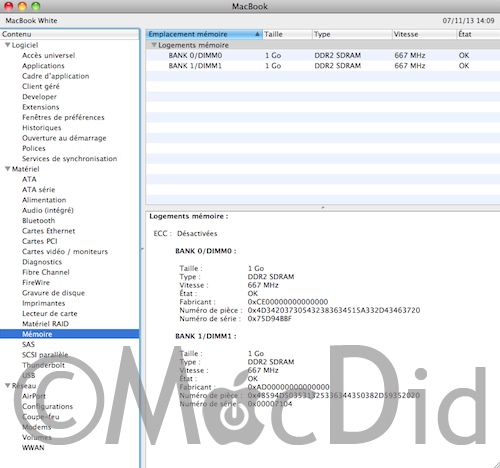Sort table by Type column header
This screenshot has width=500, height=468.
(352, 34)
